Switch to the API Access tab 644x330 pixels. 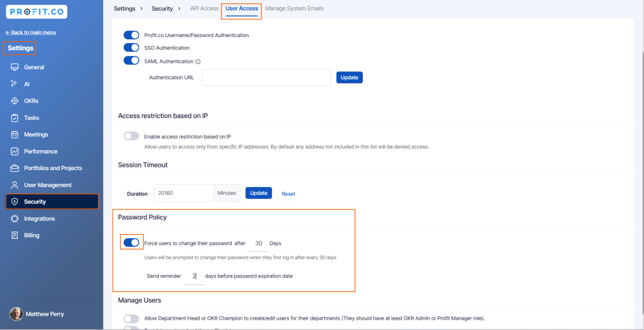[x=204, y=8]
